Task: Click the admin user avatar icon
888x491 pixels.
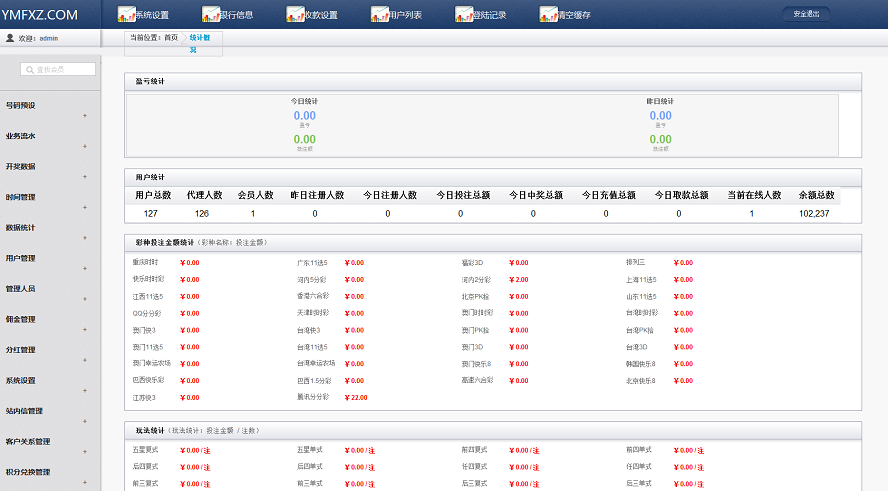Action: click(10, 38)
